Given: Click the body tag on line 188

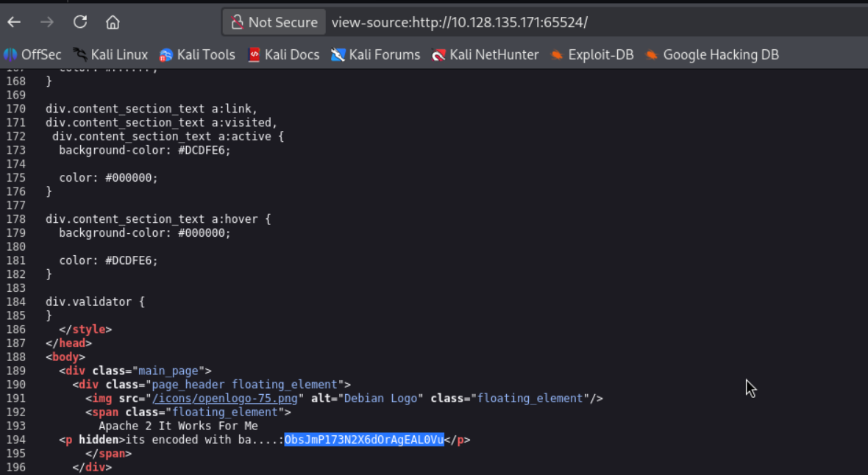Looking at the screenshot, I should click(65, 357).
